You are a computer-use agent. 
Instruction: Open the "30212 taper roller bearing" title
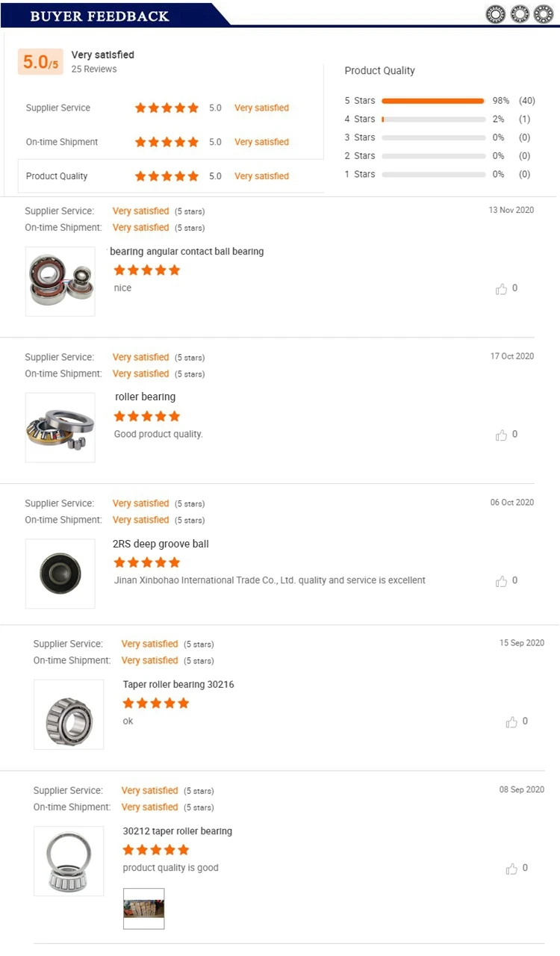[x=178, y=831]
